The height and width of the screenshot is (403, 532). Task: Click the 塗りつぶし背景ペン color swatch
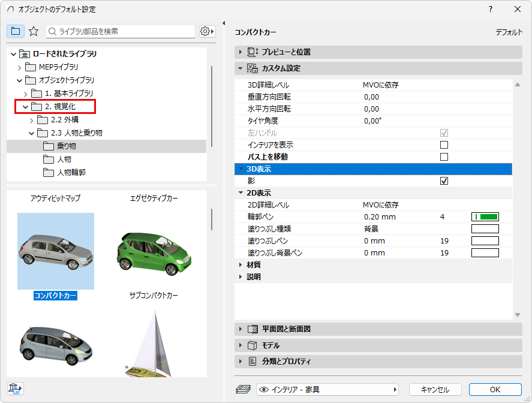(x=485, y=252)
